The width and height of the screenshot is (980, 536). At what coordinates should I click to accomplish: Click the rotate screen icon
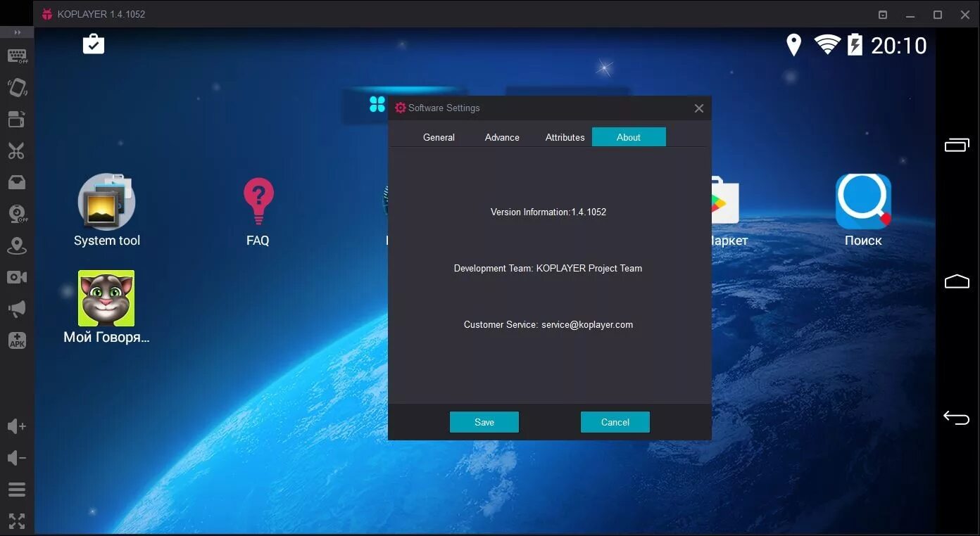pyautogui.click(x=17, y=119)
